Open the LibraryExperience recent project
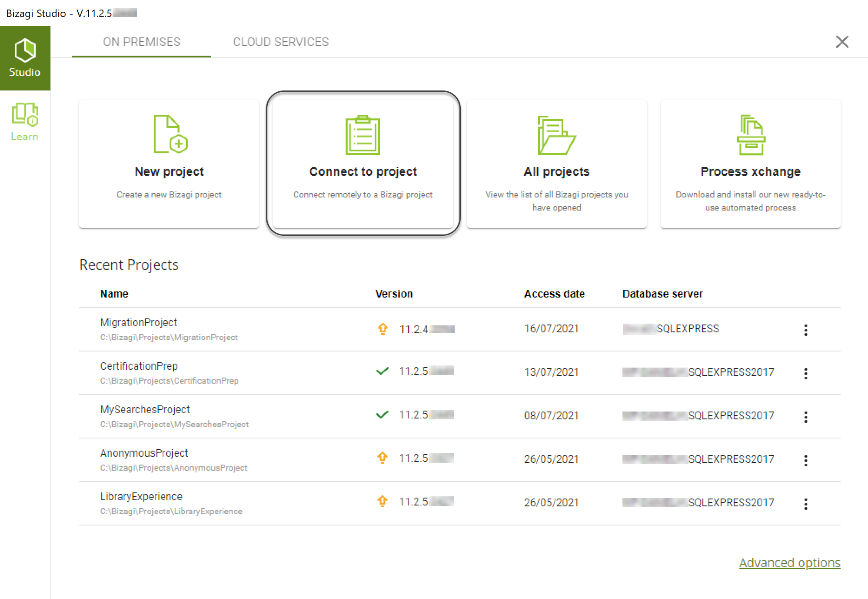This screenshot has width=868, height=599. click(141, 496)
